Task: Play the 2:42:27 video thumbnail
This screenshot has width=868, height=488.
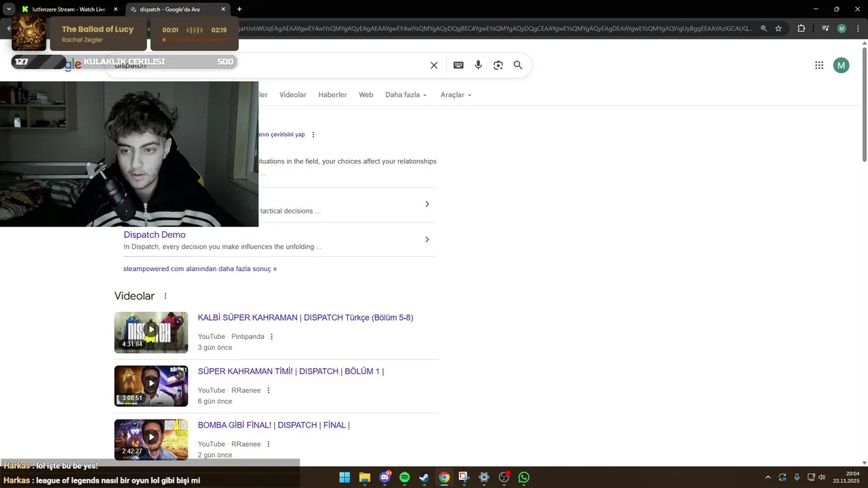Action: (x=151, y=440)
